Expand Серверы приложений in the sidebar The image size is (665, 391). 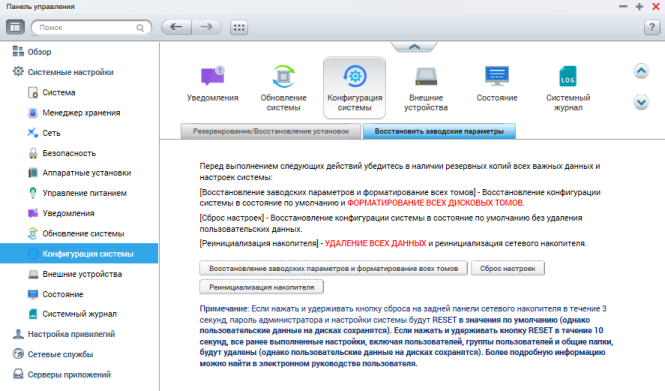coord(69,375)
